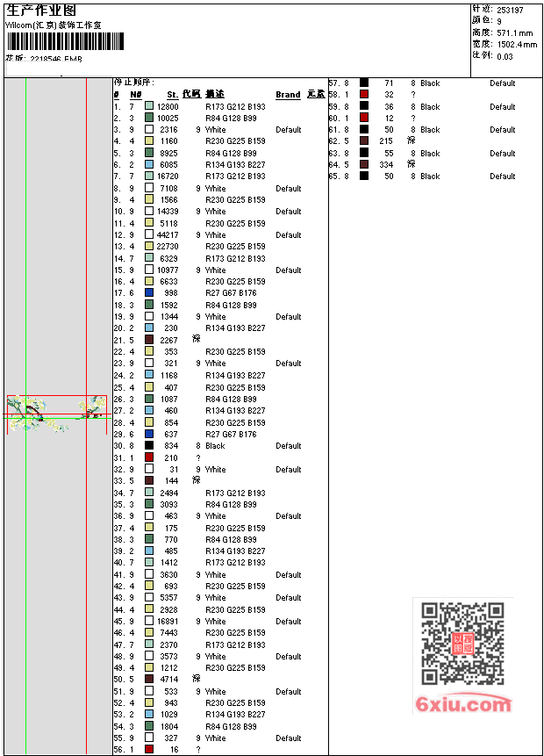
Task: Click stitch count '22730' in row 13
Action: [x=168, y=247]
